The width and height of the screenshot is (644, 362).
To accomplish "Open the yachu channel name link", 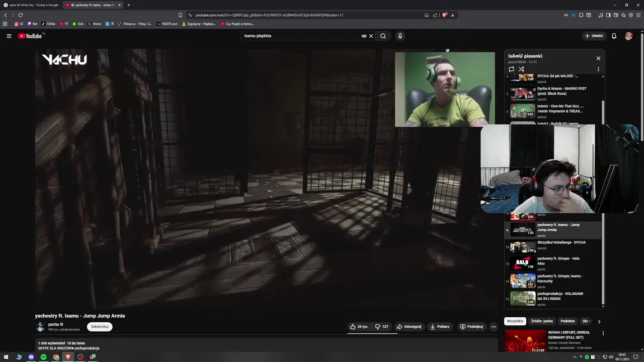I will point(53,324).
